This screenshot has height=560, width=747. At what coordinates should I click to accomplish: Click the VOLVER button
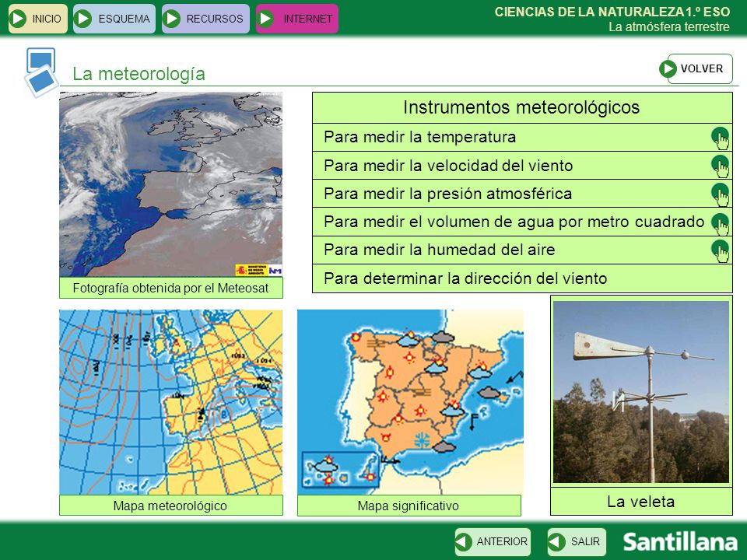point(696,68)
